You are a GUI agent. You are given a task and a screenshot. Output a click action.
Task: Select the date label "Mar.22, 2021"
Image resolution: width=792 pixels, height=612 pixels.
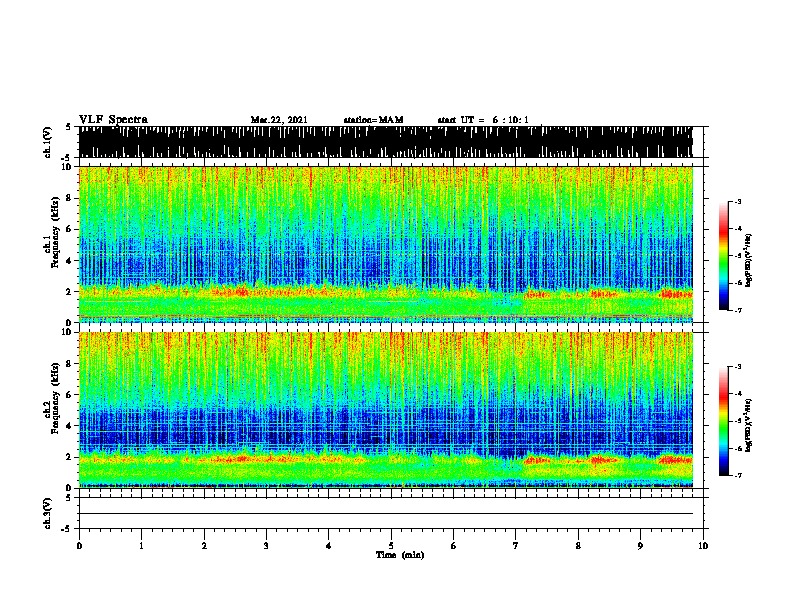tap(279, 120)
